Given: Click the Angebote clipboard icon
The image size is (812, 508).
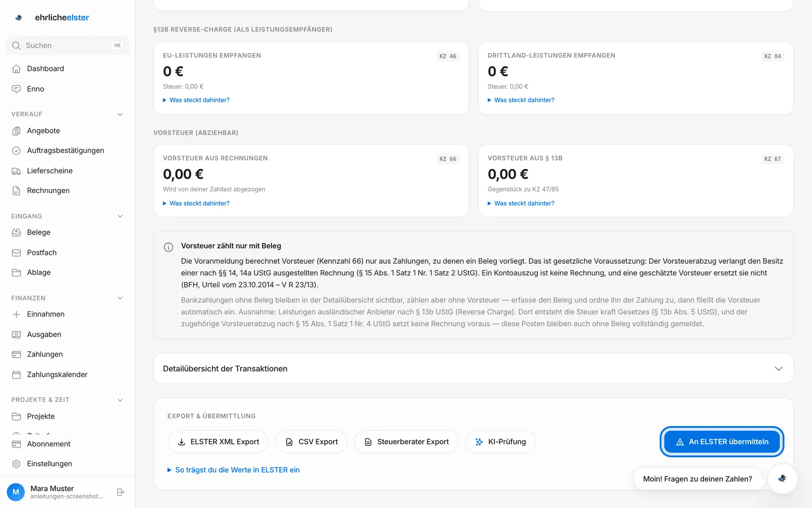Looking at the screenshot, I should coord(16,131).
